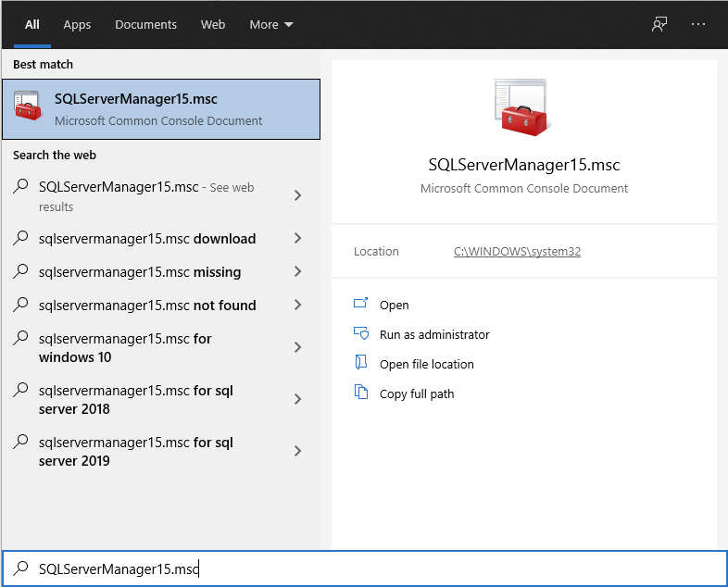Type in the search box at the bottom

point(370,568)
